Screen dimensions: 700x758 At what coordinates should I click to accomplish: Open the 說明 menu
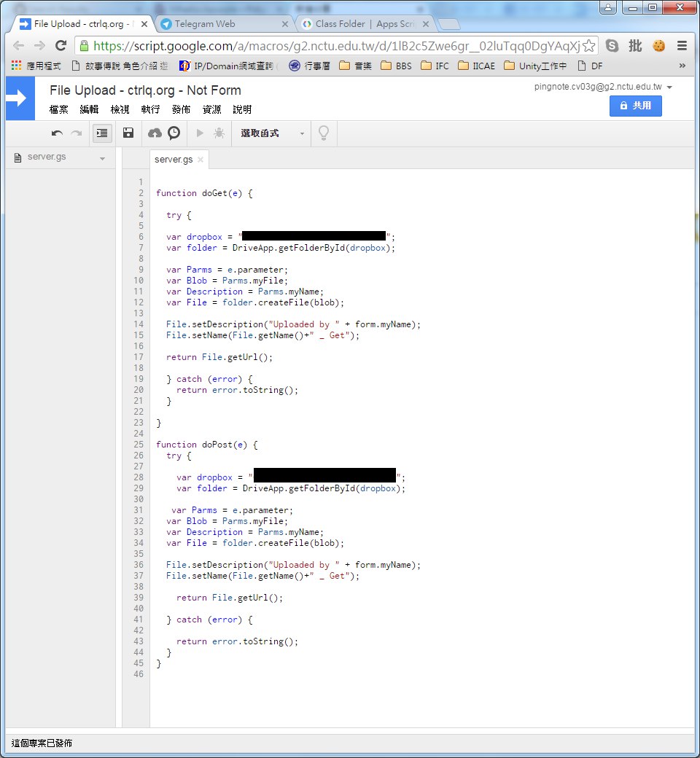click(x=242, y=110)
